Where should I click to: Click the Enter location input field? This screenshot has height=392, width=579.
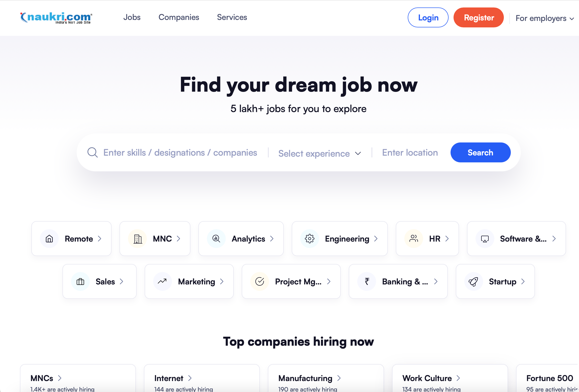click(410, 152)
